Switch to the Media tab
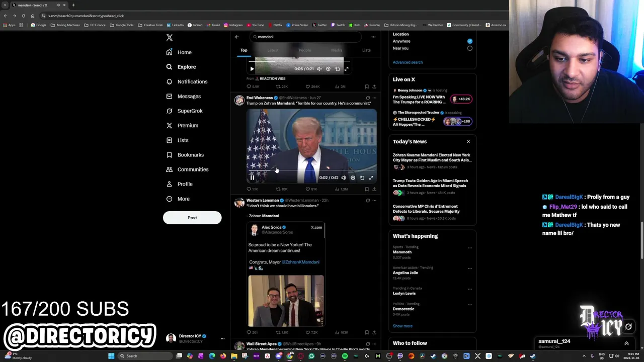 [x=337, y=50]
